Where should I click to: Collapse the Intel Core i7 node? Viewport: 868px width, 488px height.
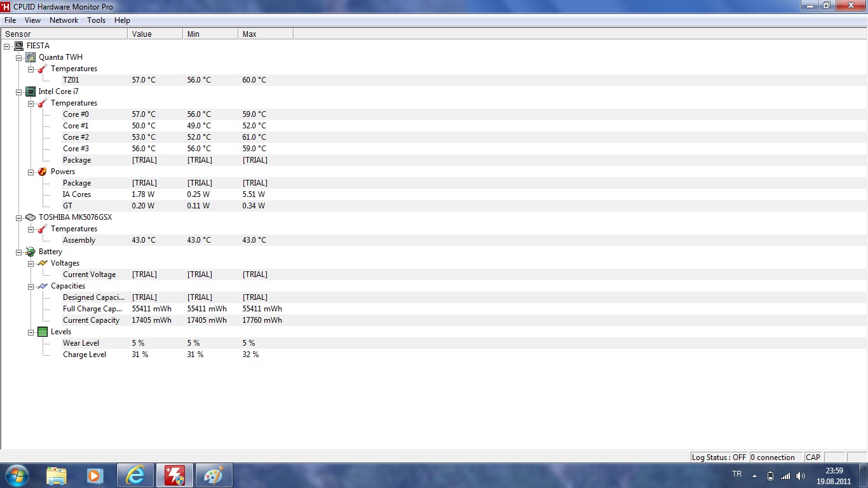[x=19, y=91]
